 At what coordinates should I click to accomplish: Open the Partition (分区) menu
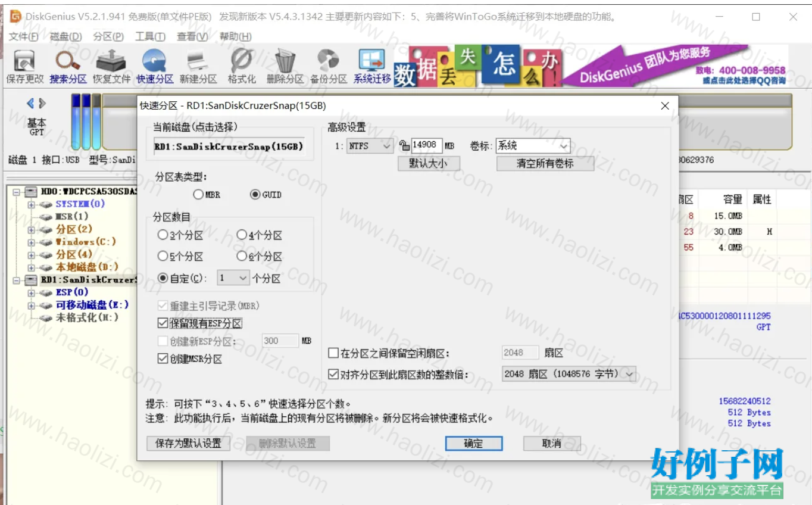tap(108, 37)
